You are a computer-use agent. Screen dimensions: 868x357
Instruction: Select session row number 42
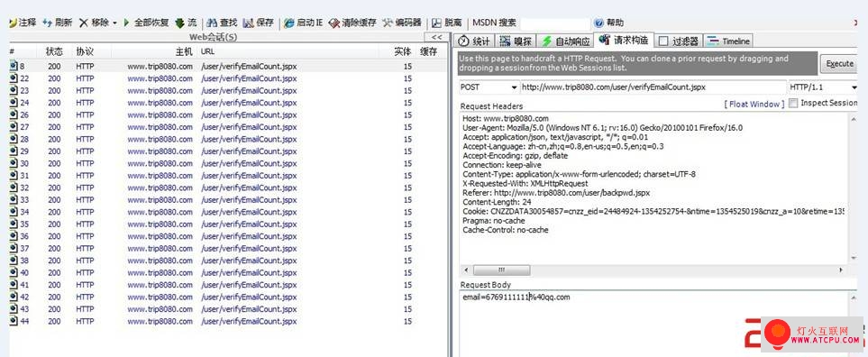[x=227, y=297]
